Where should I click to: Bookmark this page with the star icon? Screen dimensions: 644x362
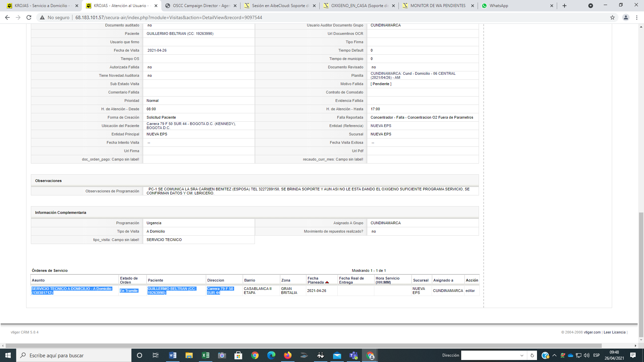coord(612,17)
